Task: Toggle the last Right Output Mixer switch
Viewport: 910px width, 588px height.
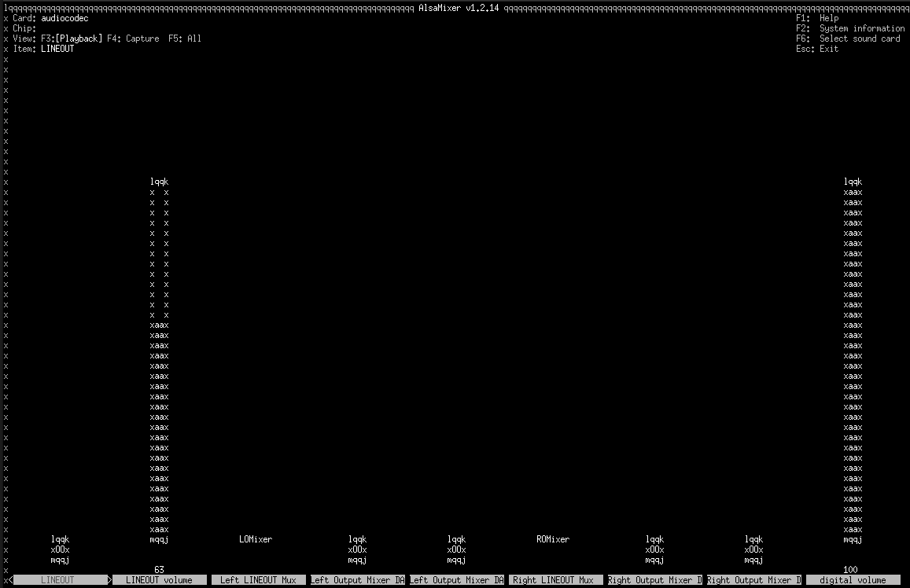Action: point(753,550)
